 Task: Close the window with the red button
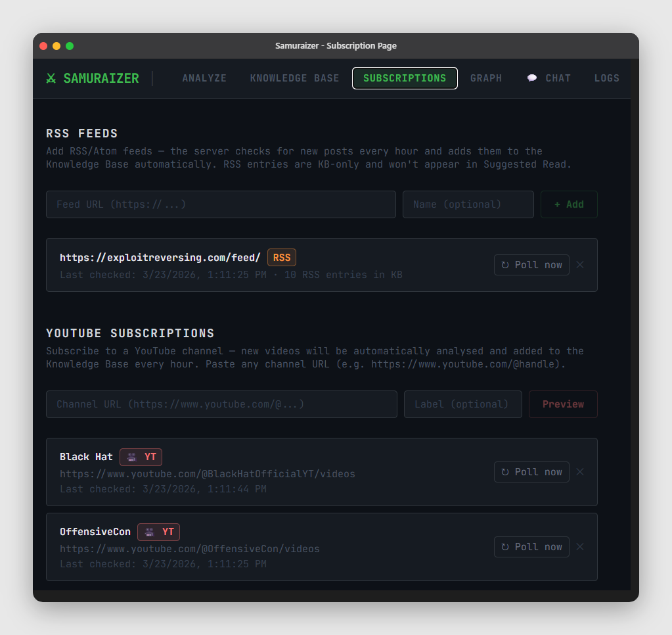(43, 46)
